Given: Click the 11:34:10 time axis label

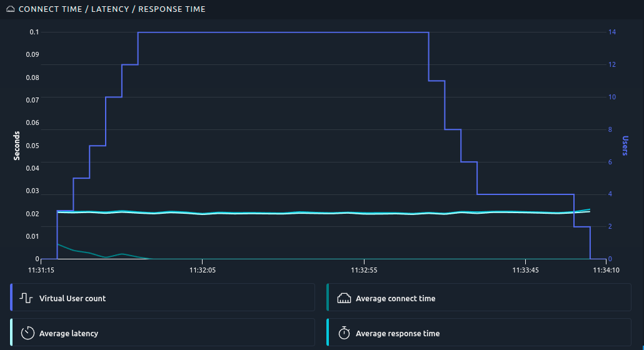Looking at the screenshot, I should pyautogui.click(x=606, y=270).
